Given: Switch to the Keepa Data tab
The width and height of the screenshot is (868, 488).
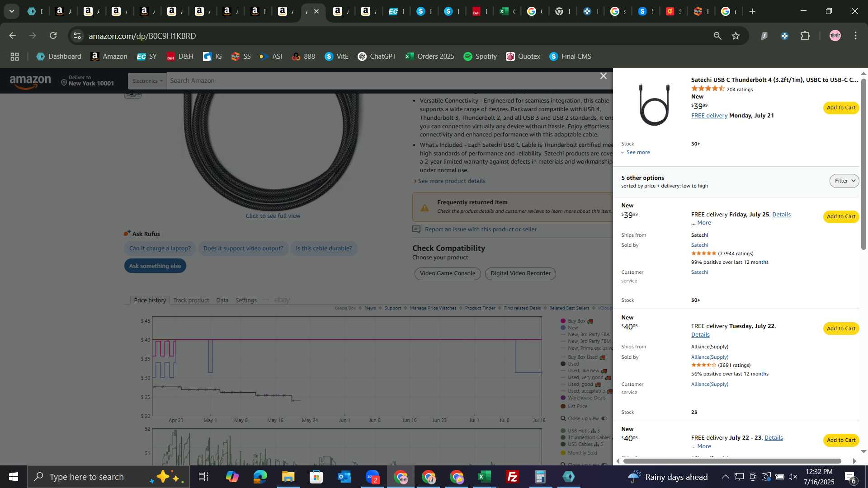Looking at the screenshot, I should pyautogui.click(x=222, y=300).
